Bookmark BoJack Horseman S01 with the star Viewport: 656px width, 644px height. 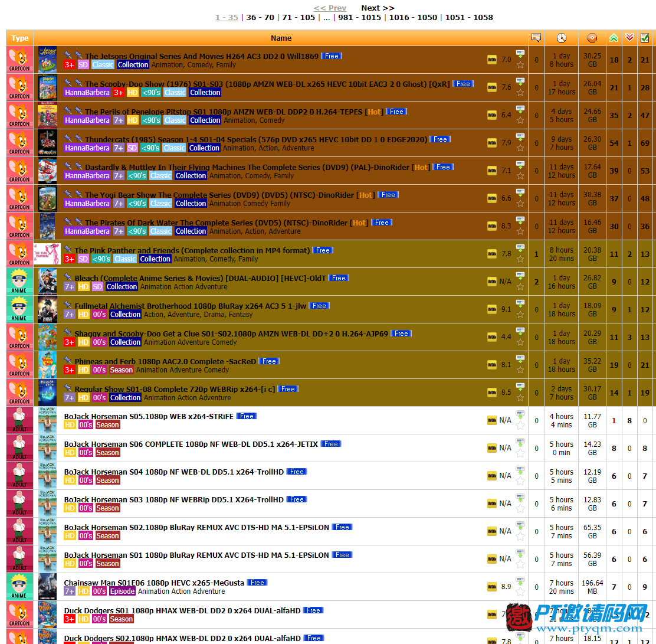point(520,564)
